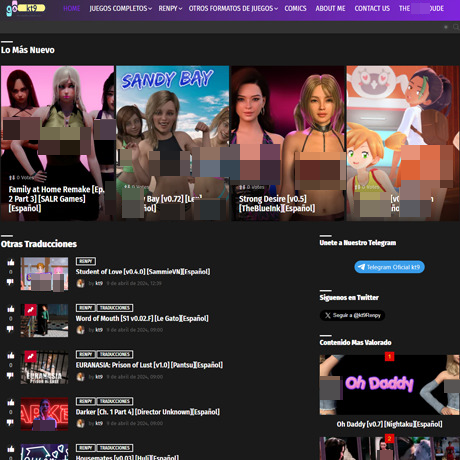Open the Oh Daddy banner thumbnail
460x460 pixels.
[389, 385]
